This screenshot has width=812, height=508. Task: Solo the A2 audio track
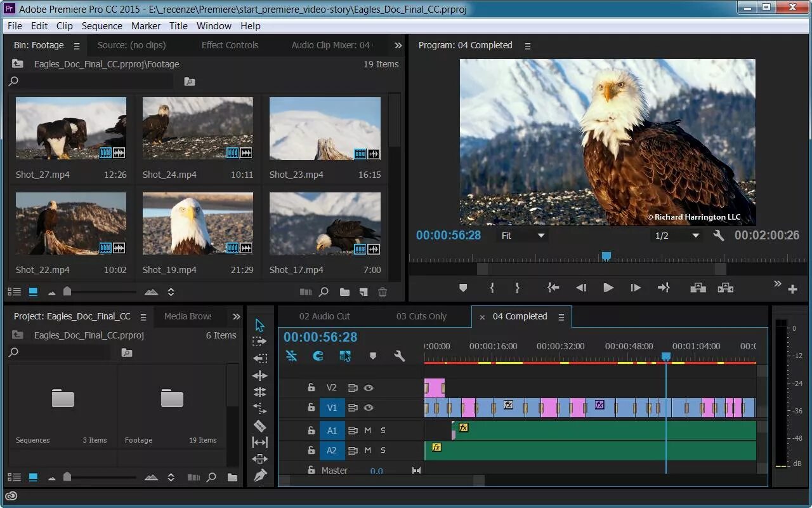click(383, 450)
